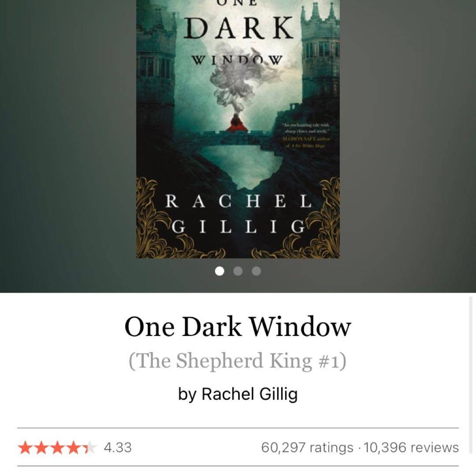Tap the 4.33 average rating value
This screenshot has height=476, width=476.
point(118,447)
